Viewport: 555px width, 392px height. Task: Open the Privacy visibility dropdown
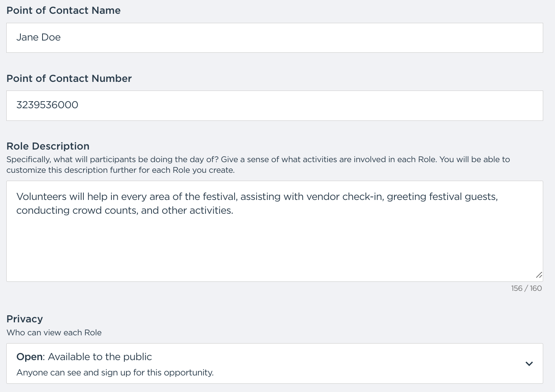[275, 364]
